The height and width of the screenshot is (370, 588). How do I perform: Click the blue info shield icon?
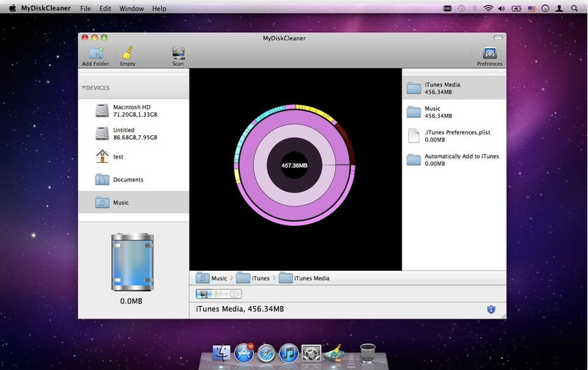[491, 309]
